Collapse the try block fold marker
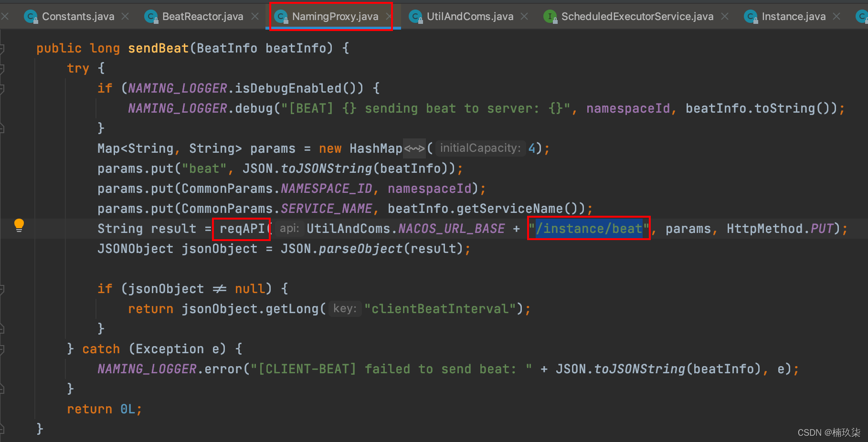Image resolution: width=868 pixels, height=442 pixels. [2, 68]
